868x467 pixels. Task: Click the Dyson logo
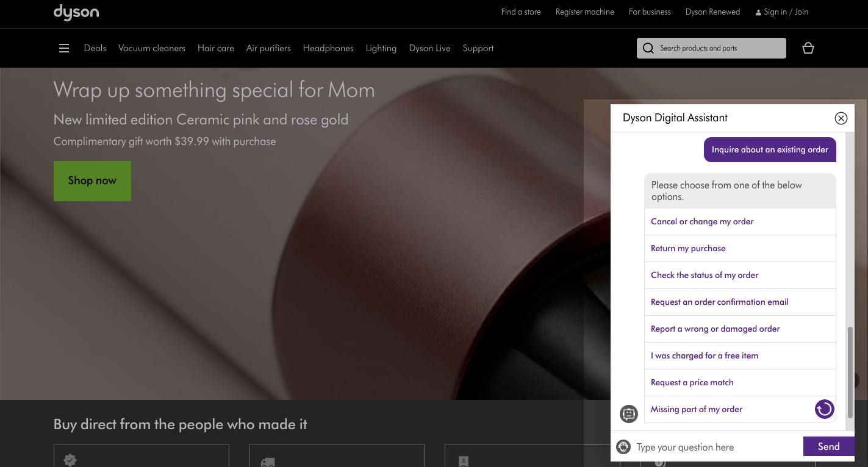(76, 13)
